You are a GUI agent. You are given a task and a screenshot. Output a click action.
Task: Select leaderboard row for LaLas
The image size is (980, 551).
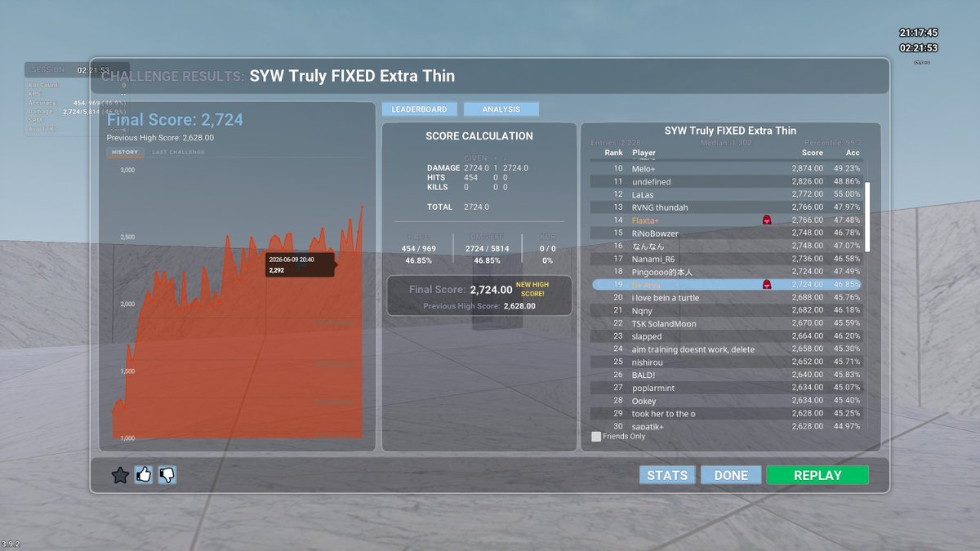point(726,194)
